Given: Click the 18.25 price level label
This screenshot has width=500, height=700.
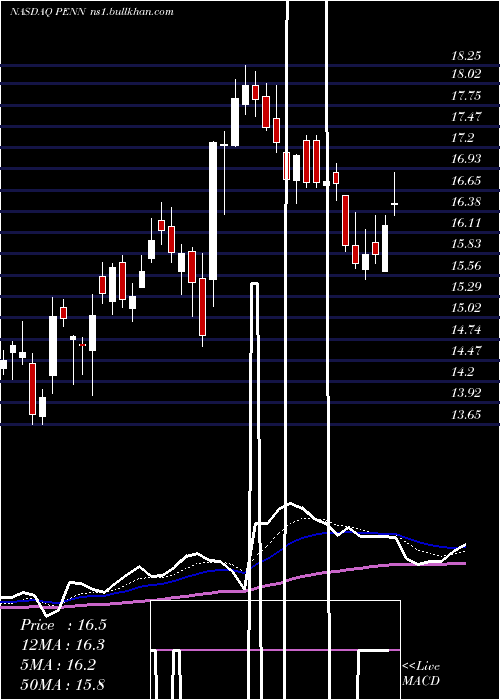Looking at the screenshot, I should tap(467, 56).
